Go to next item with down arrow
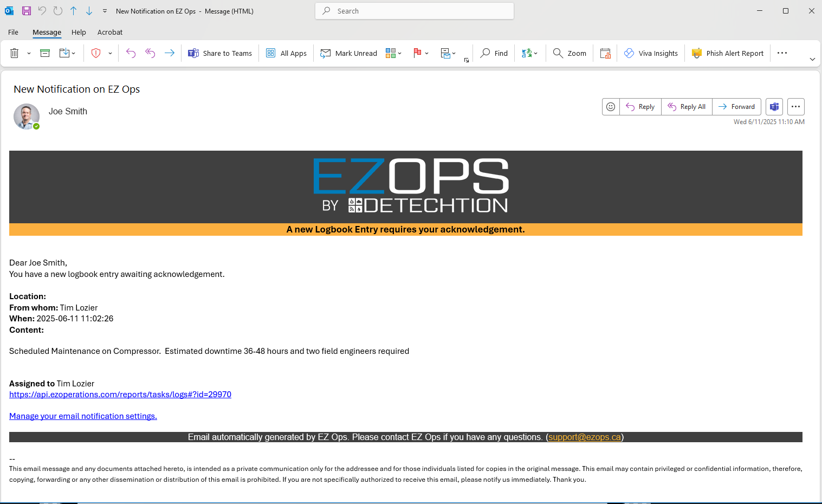 coord(89,11)
